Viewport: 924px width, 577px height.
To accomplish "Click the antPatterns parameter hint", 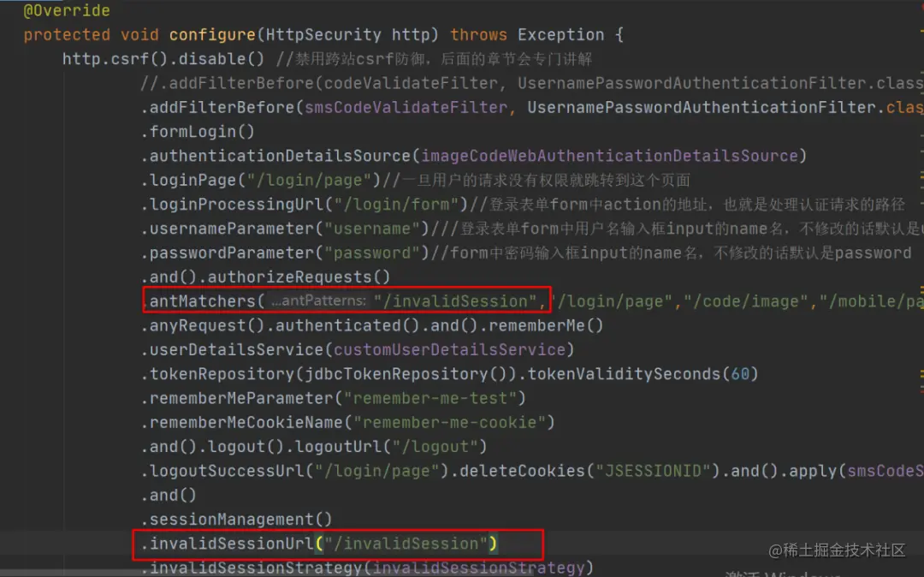I will pyautogui.click(x=318, y=300).
